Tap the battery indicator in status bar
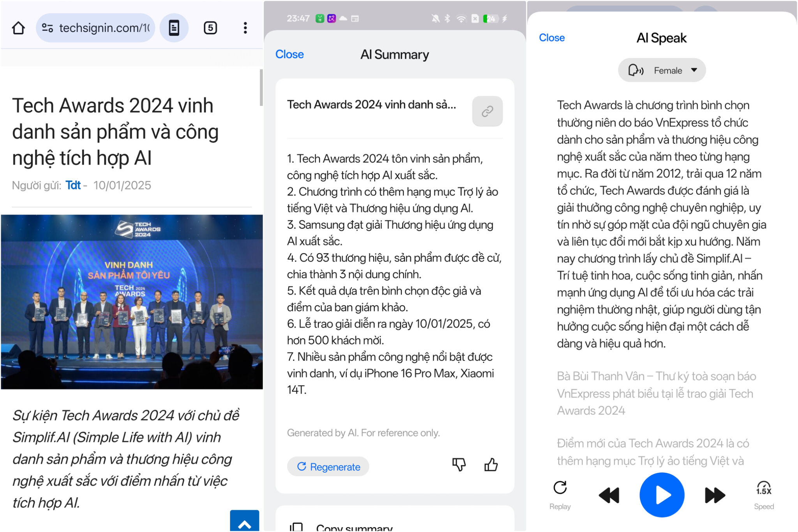The width and height of the screenshot is (798, 532). click(x=491, y=18)
